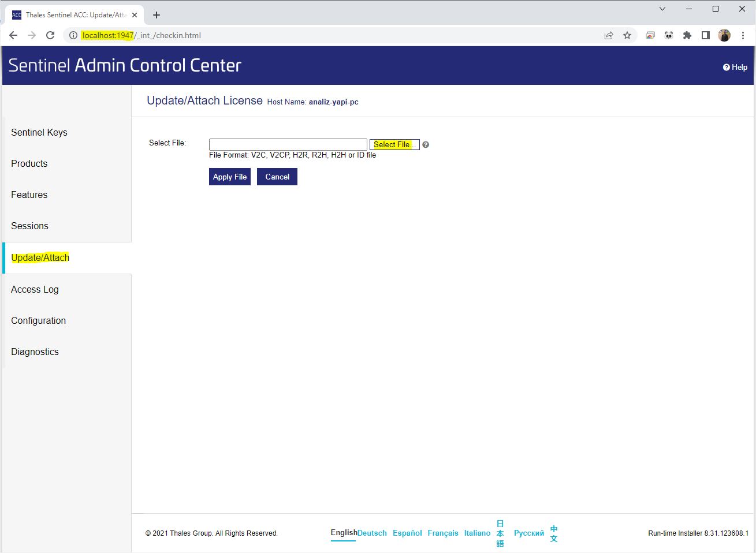
Task: Click the Cancel button
Action: tap(277, 177)
